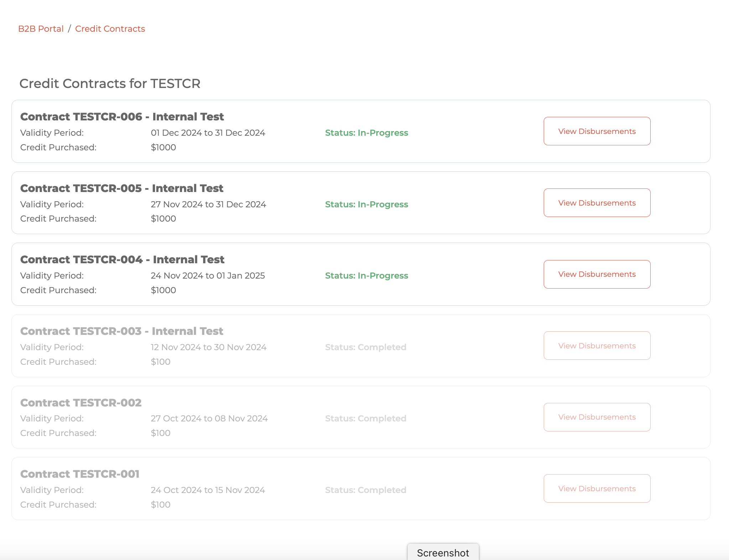Select the Contract TESTCR-006 - Internal Test title
729x560 pixels.
pos(122,117)
